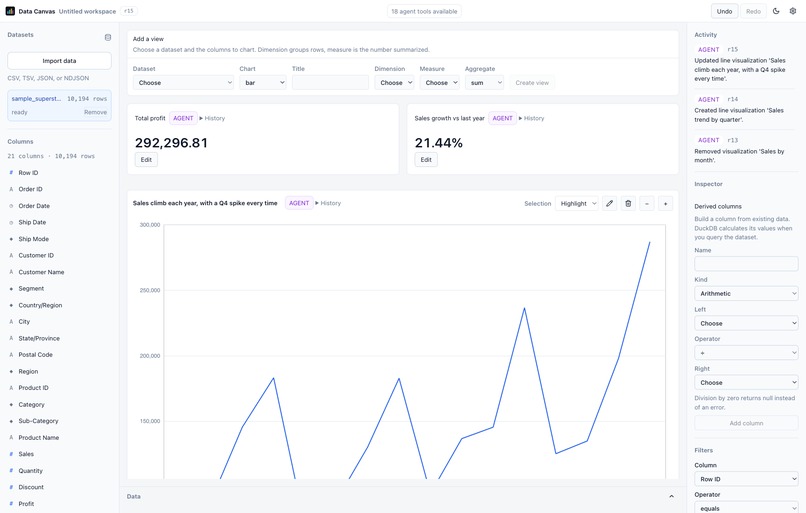Edit the Sales growth vs last year card

426,160
